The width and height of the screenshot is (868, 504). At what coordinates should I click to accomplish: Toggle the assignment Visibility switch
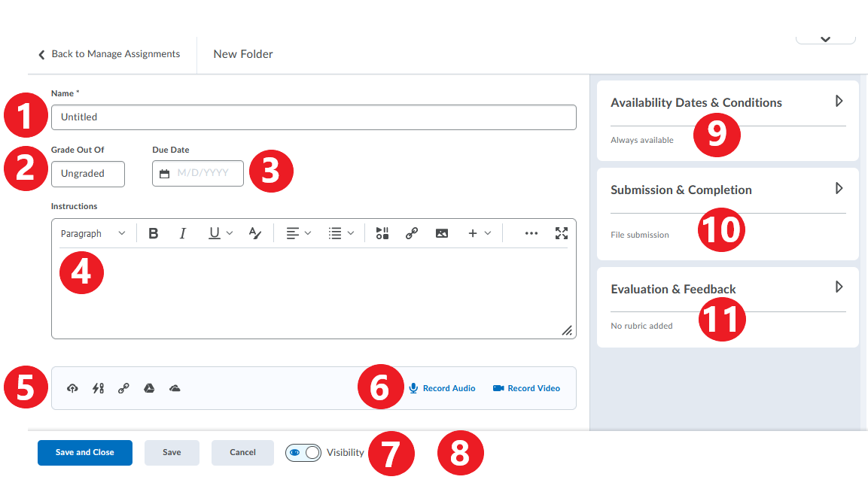pyautogui.click(x=303, y=452)
